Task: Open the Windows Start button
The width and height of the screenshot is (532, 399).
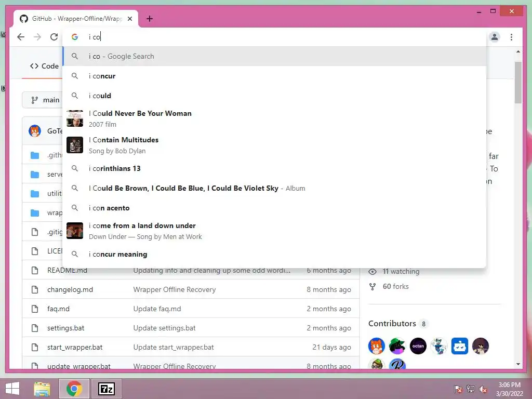Action: click(x=12, y=389)
